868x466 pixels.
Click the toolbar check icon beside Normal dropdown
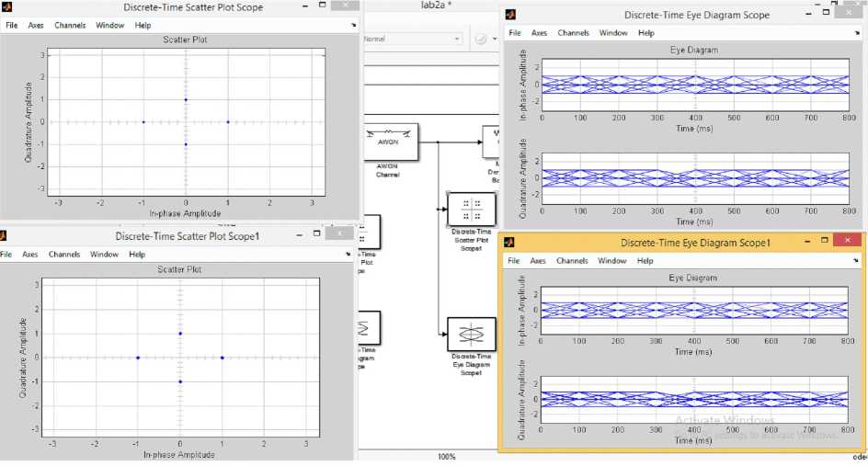pyautogui.click(x=481, y=39)
